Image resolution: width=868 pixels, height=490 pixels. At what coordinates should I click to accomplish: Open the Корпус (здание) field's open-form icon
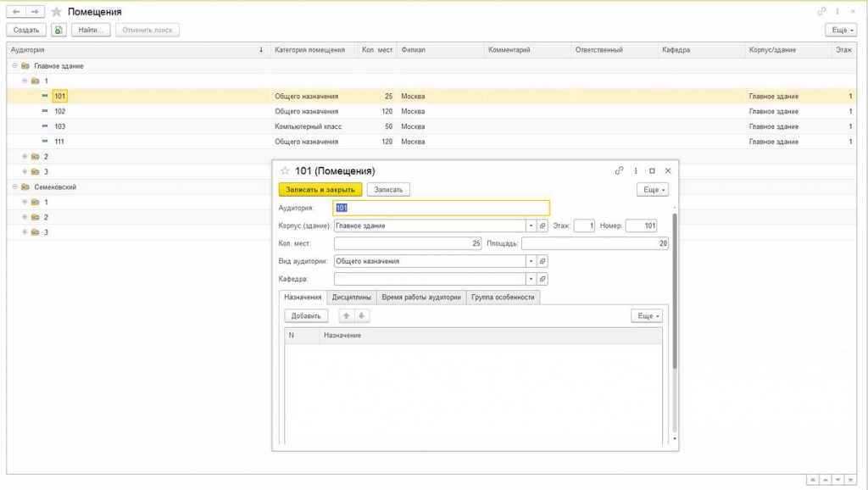pos(542,226)
